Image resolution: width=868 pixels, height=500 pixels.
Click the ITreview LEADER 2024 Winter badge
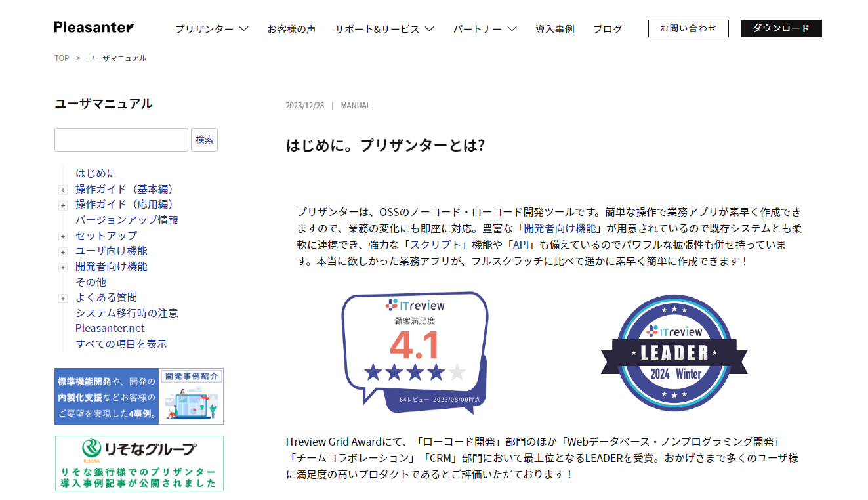[674, 353]
